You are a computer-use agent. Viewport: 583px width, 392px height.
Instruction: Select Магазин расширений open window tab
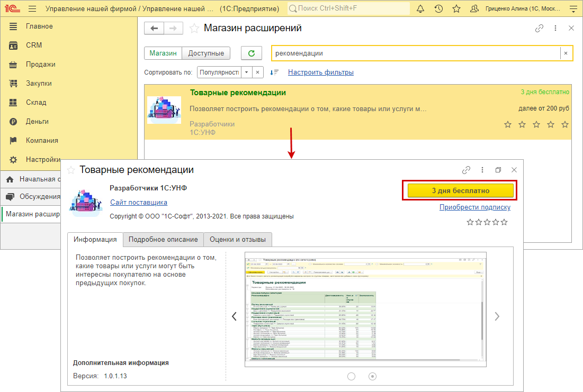[x=31, y=214]
